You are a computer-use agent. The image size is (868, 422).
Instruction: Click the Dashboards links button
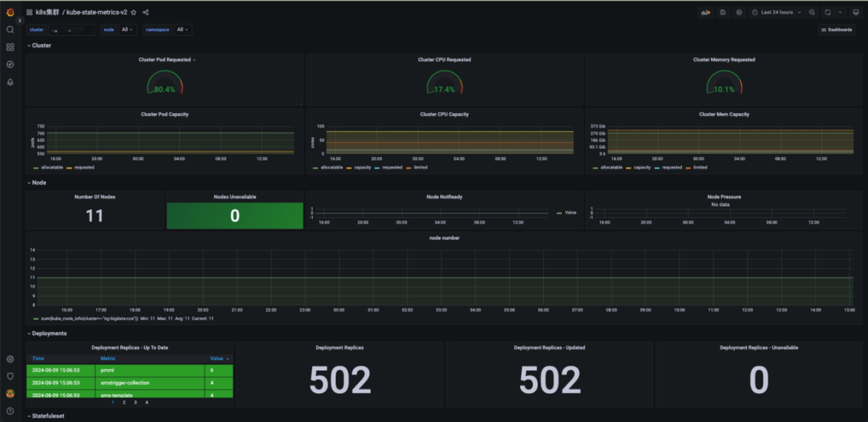836,30
